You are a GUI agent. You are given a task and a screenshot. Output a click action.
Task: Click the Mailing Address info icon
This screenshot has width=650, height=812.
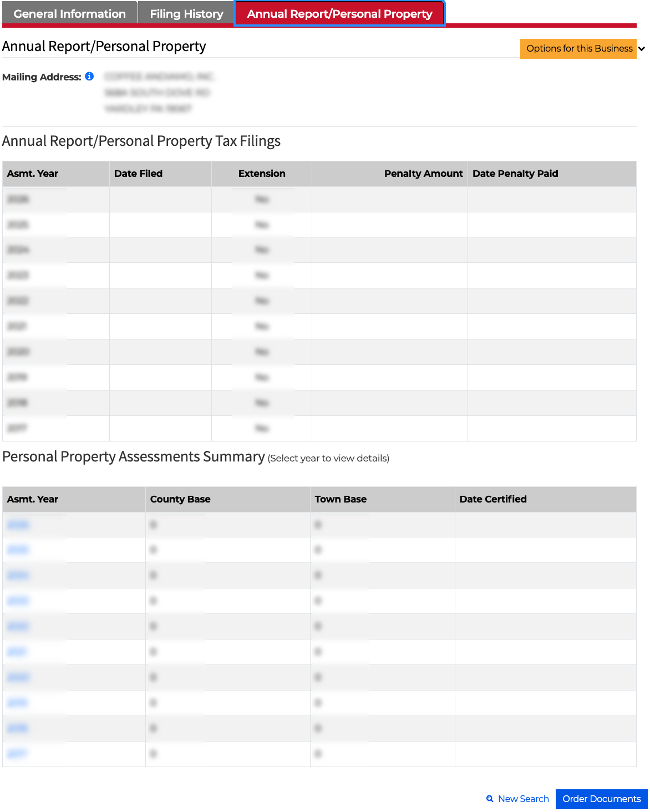pyautogui.click(x=89, y=77)
